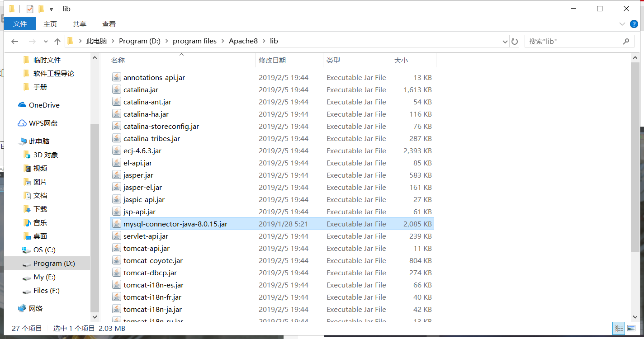Image resolution: width=644 pixels, height=339 pixels.
Task: Refresh the current folder view
Action: point(515,41)
